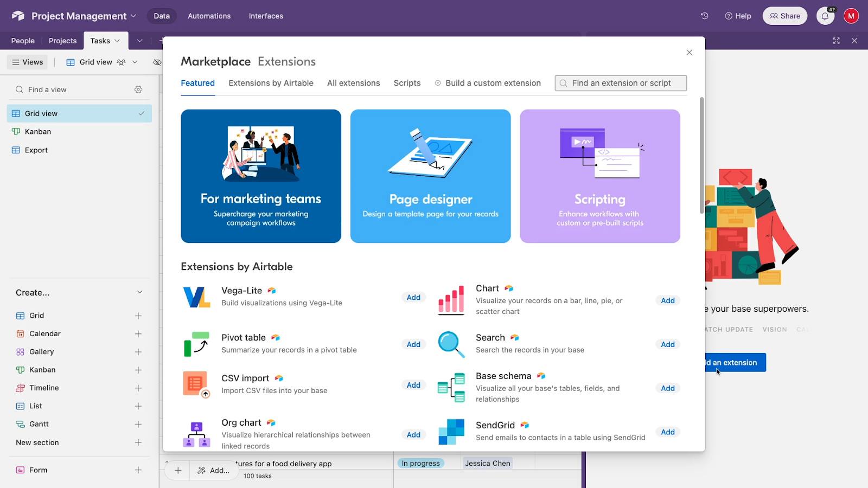868x488 pixels.
Task: Open the base history icon
Action: [704, 16]
